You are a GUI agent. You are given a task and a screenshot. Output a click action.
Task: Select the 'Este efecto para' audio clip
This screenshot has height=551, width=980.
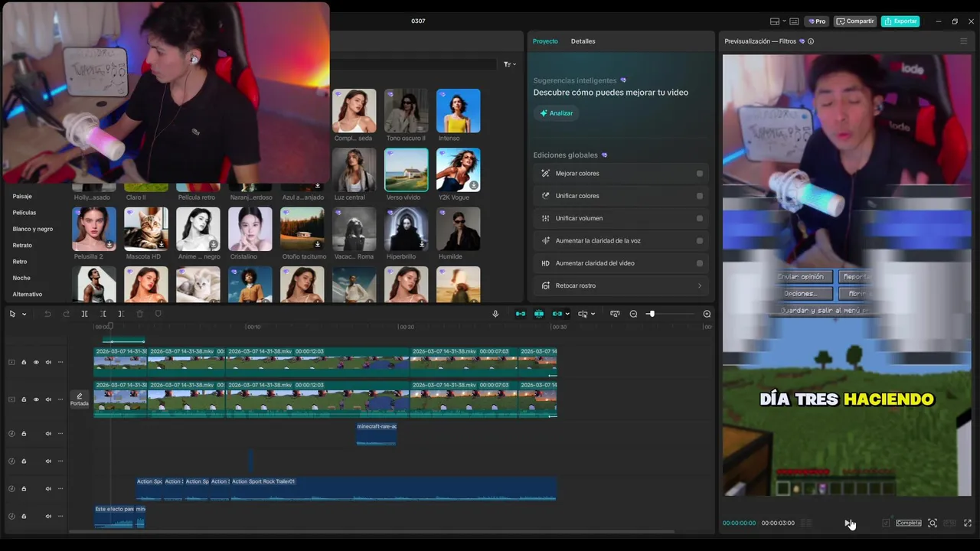114,516
